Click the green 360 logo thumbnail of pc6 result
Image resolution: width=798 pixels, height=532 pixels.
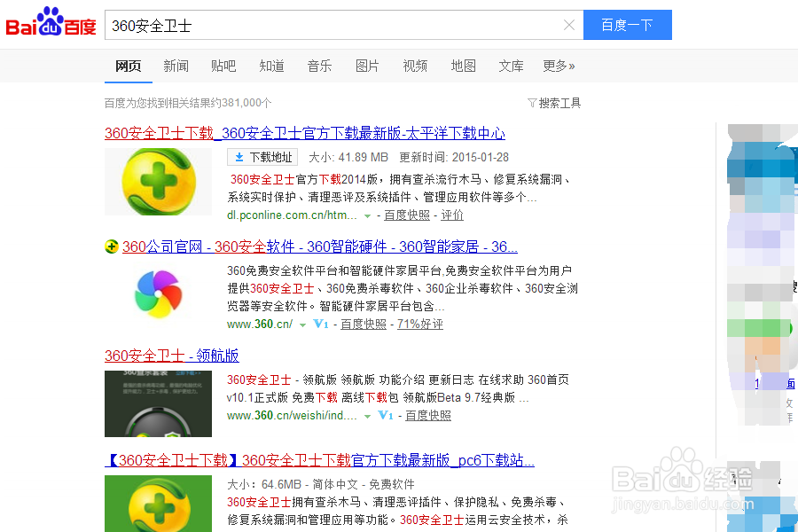[159, 504]
